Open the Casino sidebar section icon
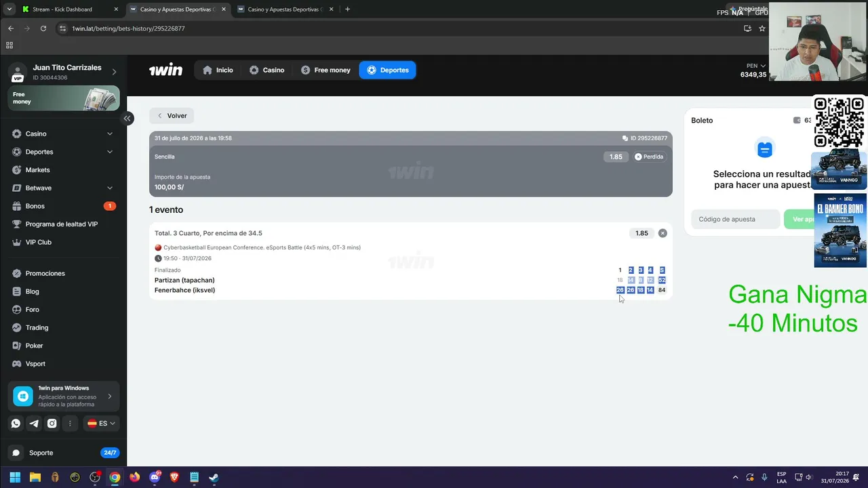Viewport: 868px width, 488px height. coord(17,134)
